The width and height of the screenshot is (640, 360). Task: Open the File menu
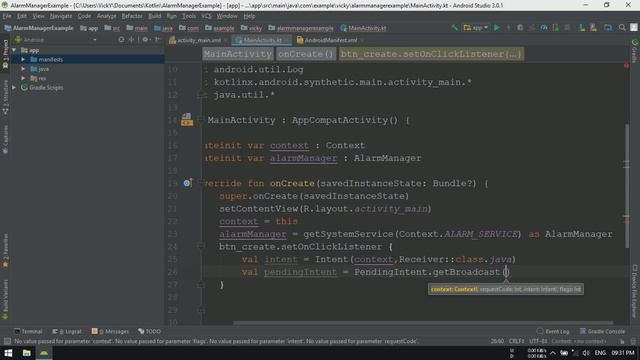click(7, 16)
